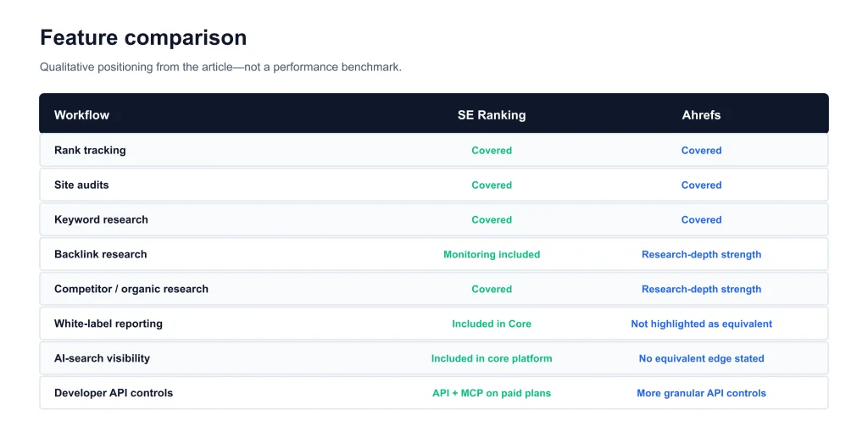Image resolution: width=868 pixels, height=426 pixels.
Task: Click Research-depth strength in Competitor research row
Action: [x=701, y=290]
